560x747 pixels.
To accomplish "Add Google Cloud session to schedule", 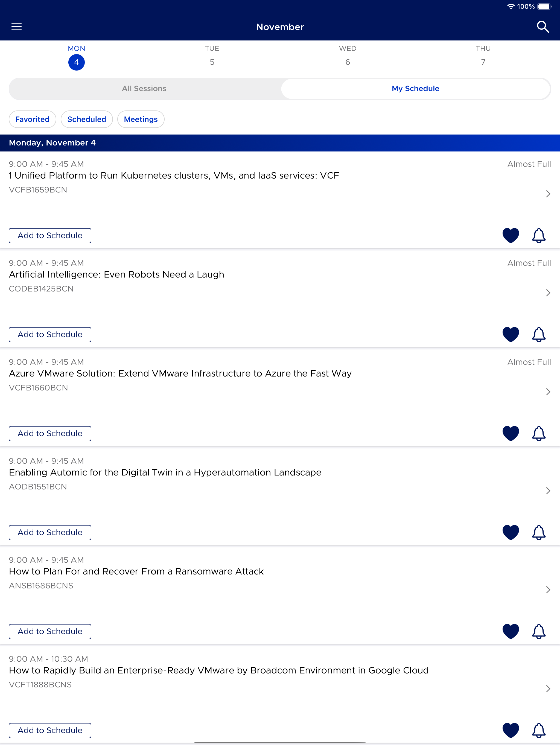I will (x=50, y=730).
